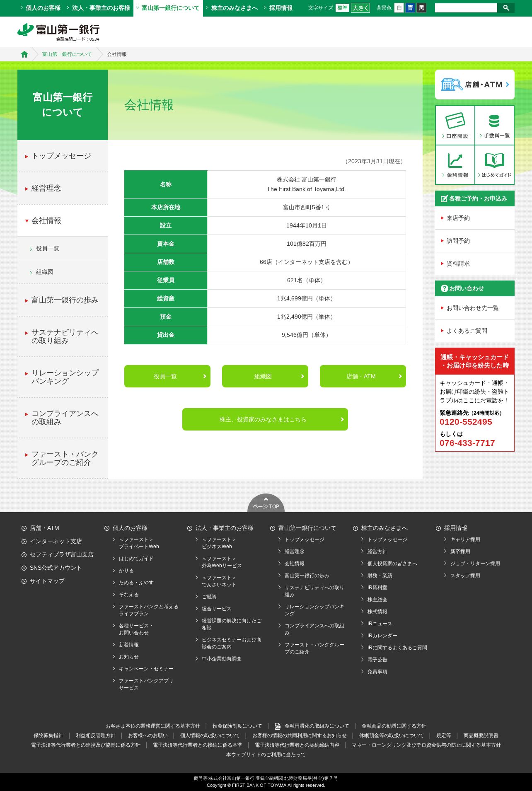Open 金利情報 chart icon tile

point(455,164)
